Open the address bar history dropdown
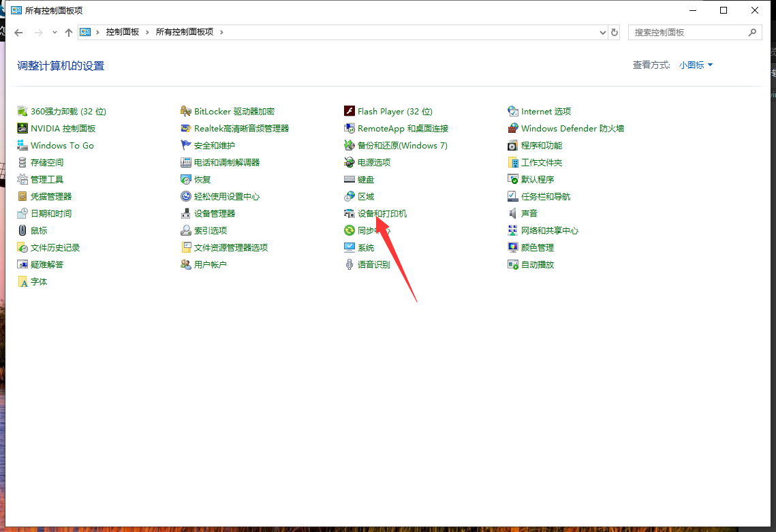This screenshot has width=776, height=532. (x=602, y=32)
